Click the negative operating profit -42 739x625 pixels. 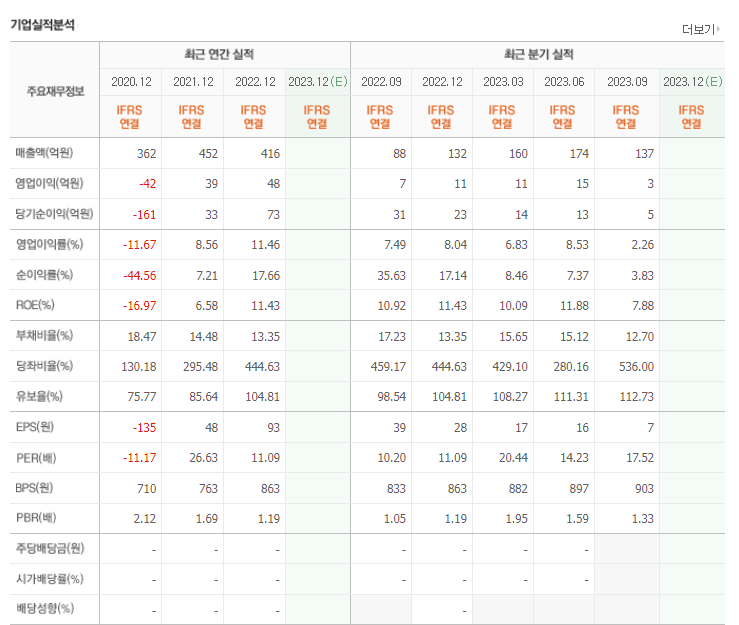148,184
